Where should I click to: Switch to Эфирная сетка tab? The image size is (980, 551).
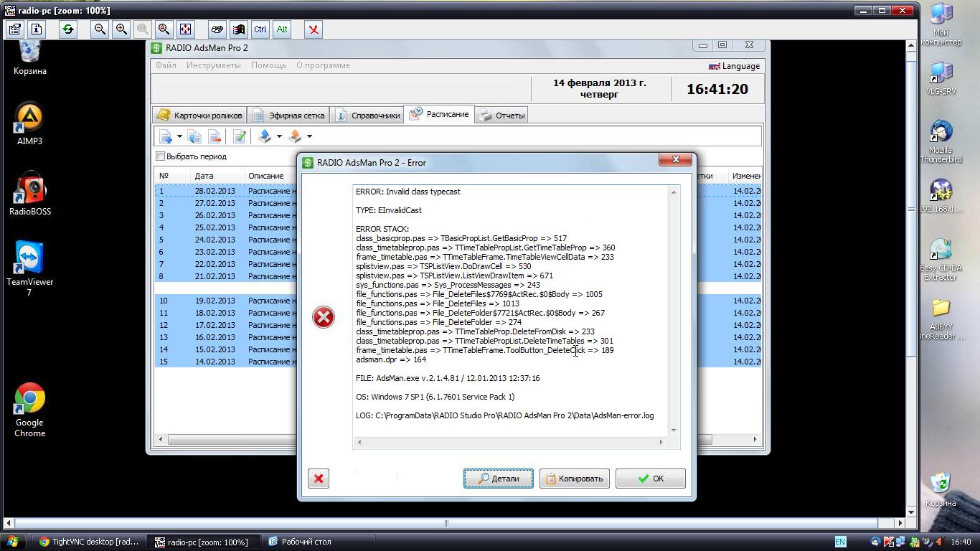click(289, 115)
